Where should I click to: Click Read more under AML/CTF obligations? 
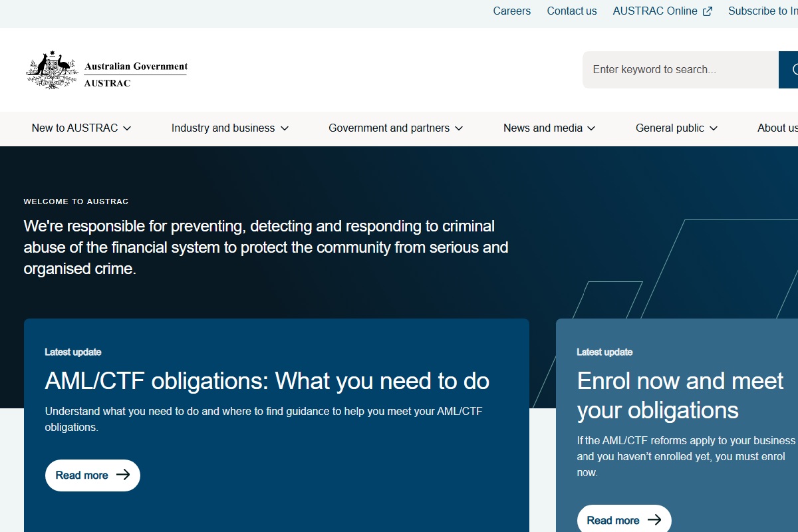(92, 475)
